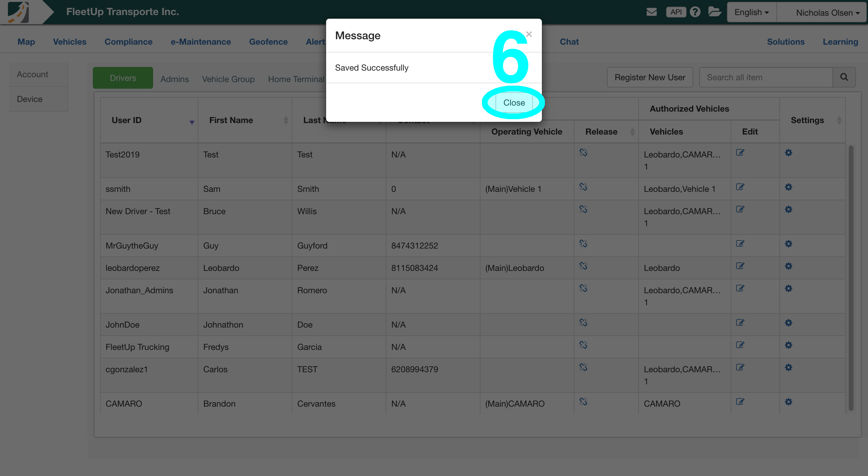This screenshot has width=868, height=476.
Task: Open the e-Maintenance menu
Action: [200, 42]
